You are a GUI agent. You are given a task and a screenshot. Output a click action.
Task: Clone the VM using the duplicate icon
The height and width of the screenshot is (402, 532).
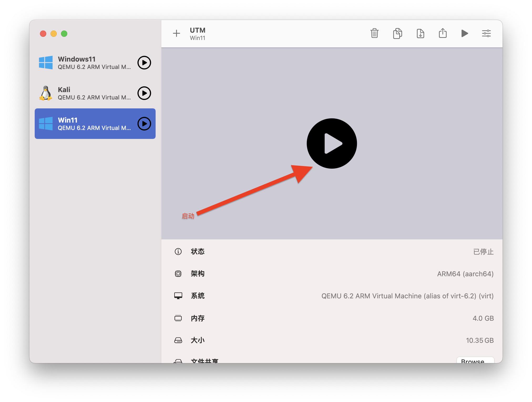coord(397,33)
